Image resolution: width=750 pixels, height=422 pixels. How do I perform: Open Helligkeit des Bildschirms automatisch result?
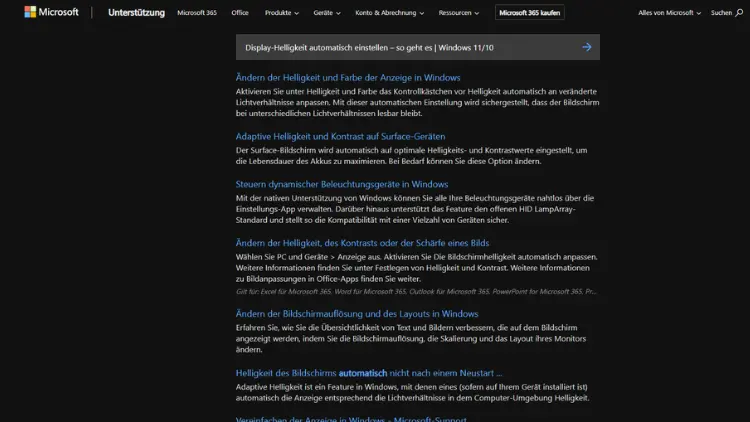pyautogui.click(x=369, y=373)
